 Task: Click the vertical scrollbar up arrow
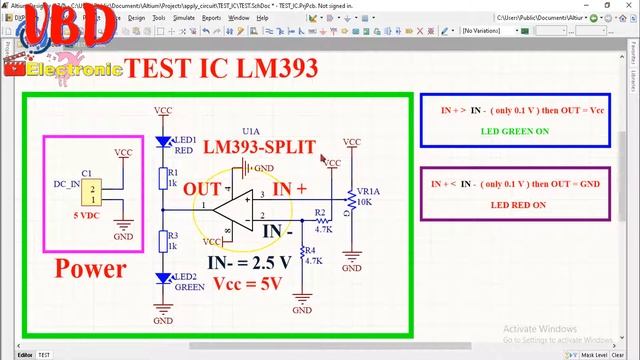(622, 57)
